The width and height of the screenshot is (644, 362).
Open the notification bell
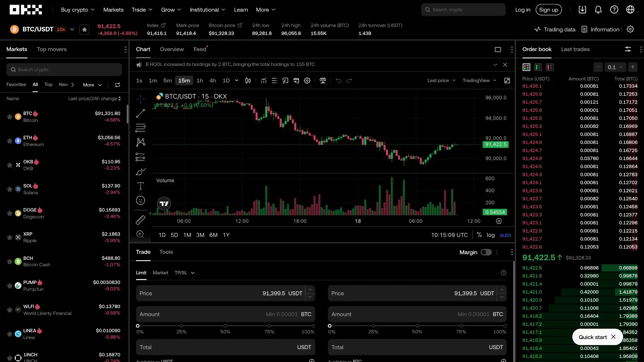[x=598, y=9]
